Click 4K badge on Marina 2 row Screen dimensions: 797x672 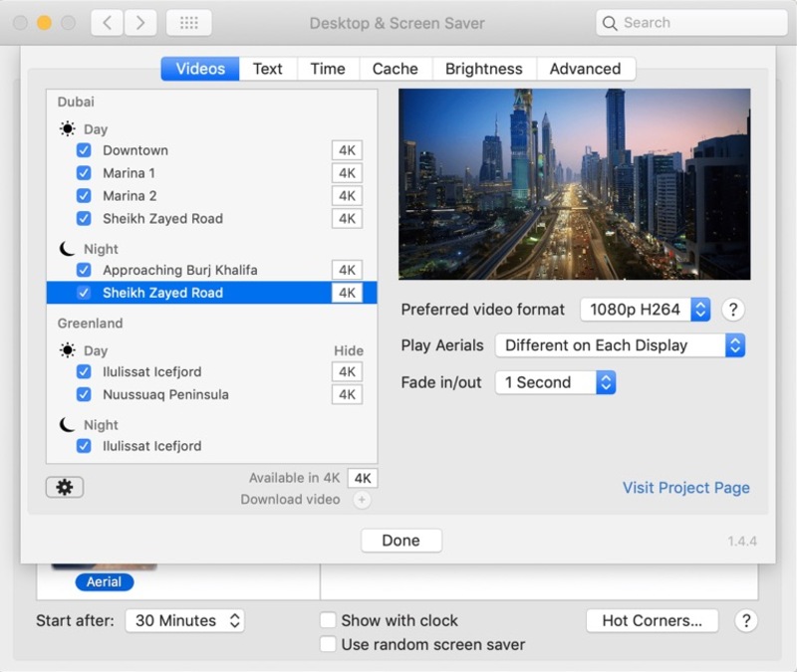(x=347, y=195)
